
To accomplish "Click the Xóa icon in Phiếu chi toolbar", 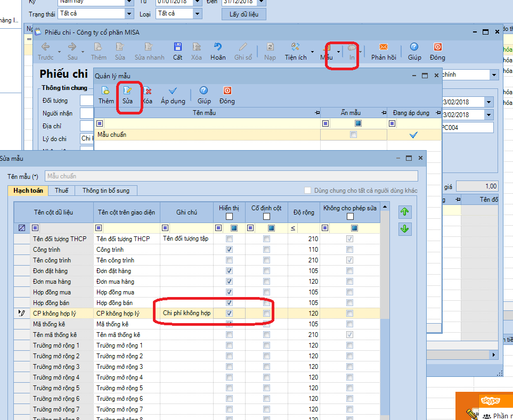I will 196,47.
